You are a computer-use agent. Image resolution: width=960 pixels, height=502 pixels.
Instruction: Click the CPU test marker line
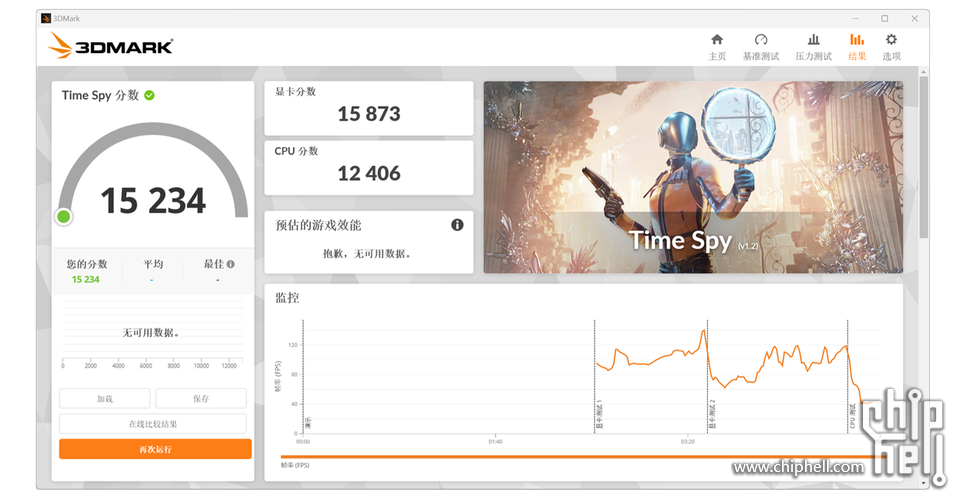pos(847,376)
